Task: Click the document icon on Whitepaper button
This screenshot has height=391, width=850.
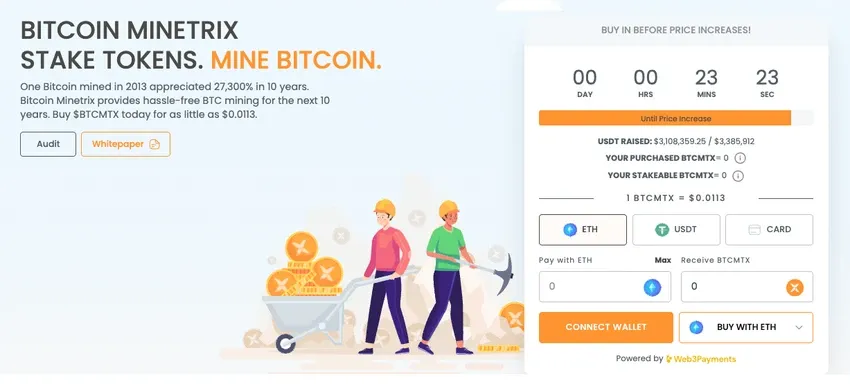Action: 154,144
